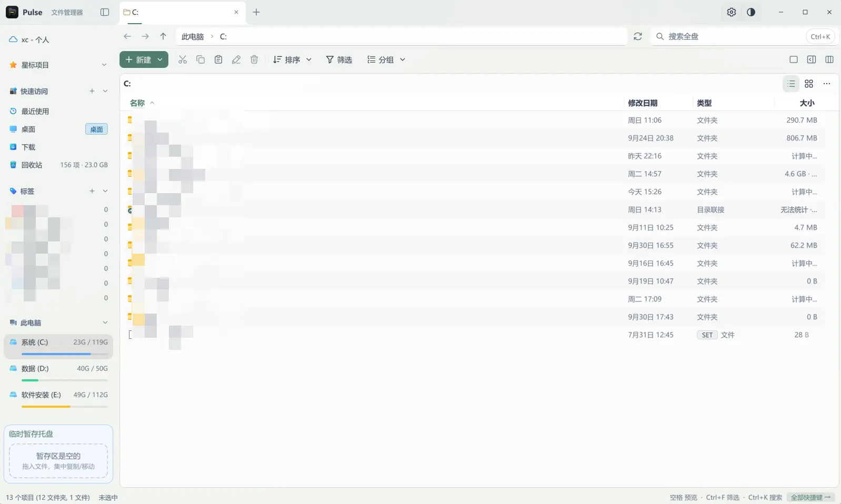Open 回收站 in sidebar
Image resolution: width=841 pixels, height=504 pixels.
[x=58, y=165]
